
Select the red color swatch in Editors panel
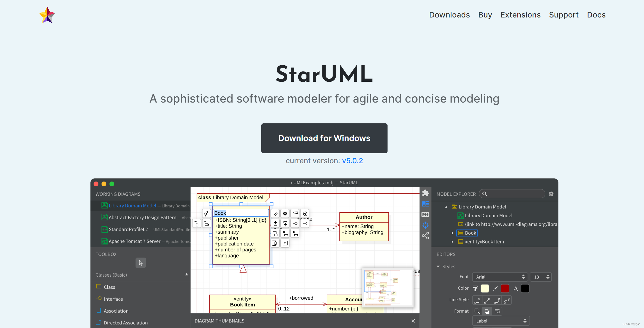[x=505, y=288]
